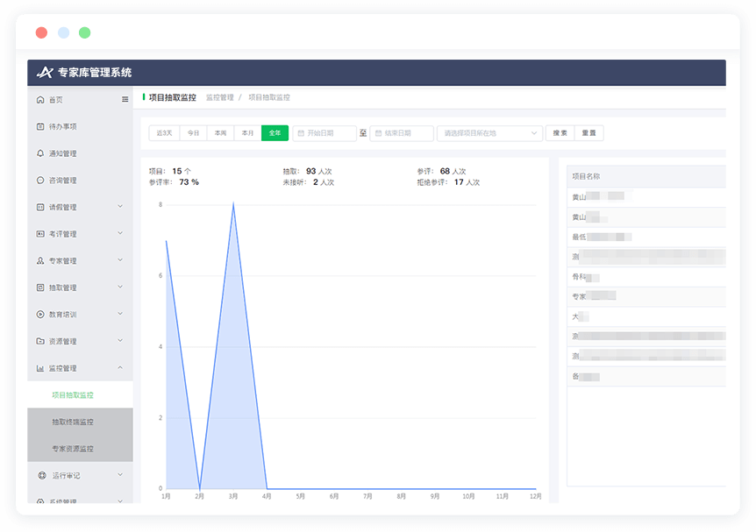
Task: Select the 本周 time range option
Action: (220, 133)
